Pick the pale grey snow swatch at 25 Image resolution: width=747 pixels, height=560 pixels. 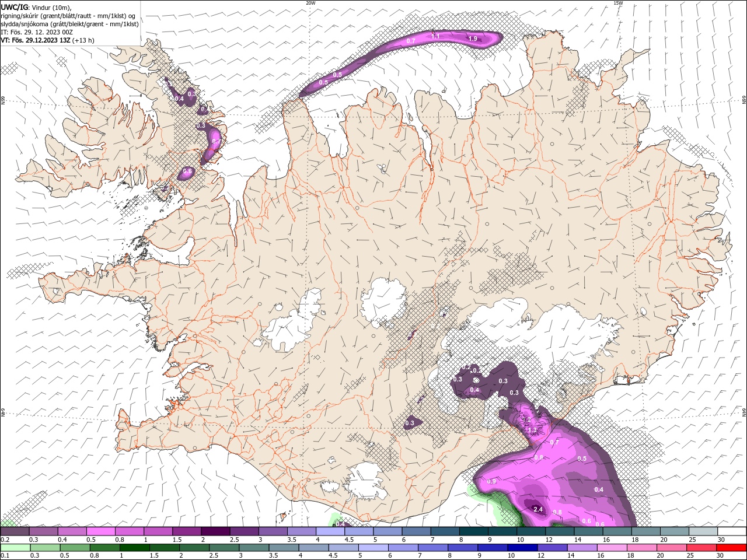pyautogui.click(x=703, y=531)
